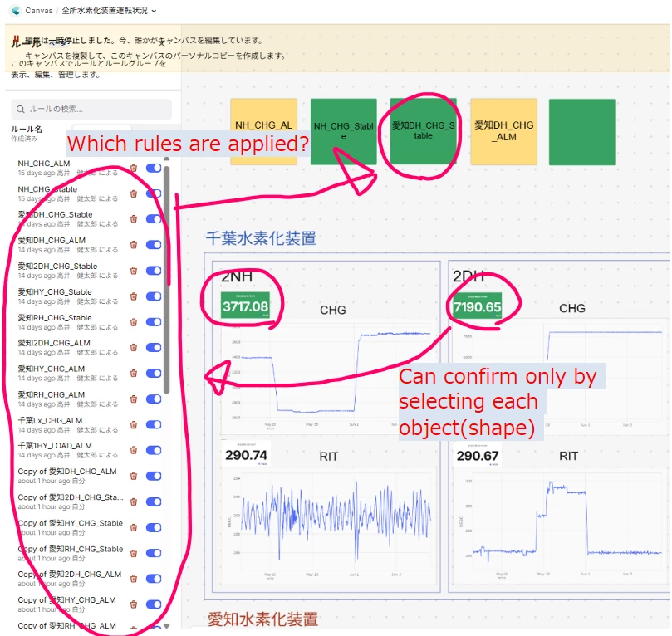The height and width of the screenshot is (636, 672).
Task: Click the 千葉水素化装置 section heading
Action: pos(261,238)
